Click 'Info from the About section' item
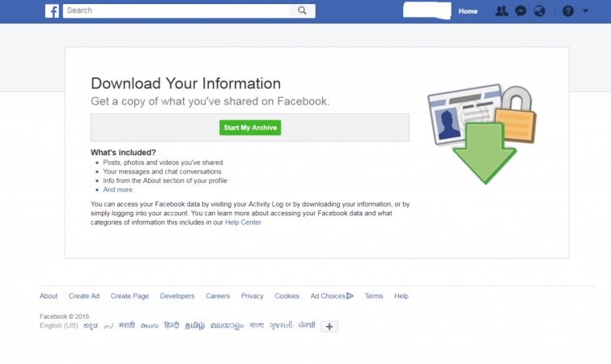The image size is (611, 364). pos(165,180)
